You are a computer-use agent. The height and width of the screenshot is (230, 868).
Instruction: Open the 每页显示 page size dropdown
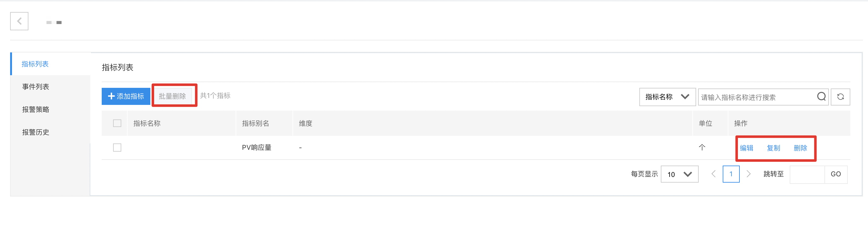679,174
